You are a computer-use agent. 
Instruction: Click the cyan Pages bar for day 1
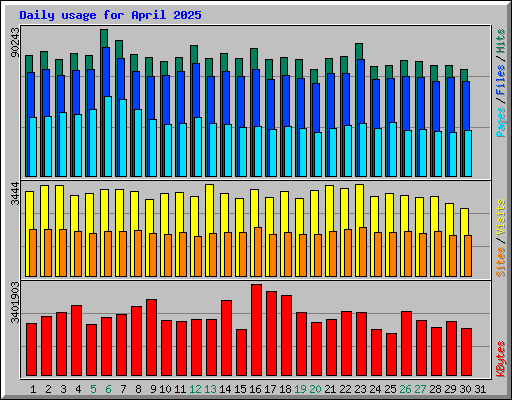33,147
